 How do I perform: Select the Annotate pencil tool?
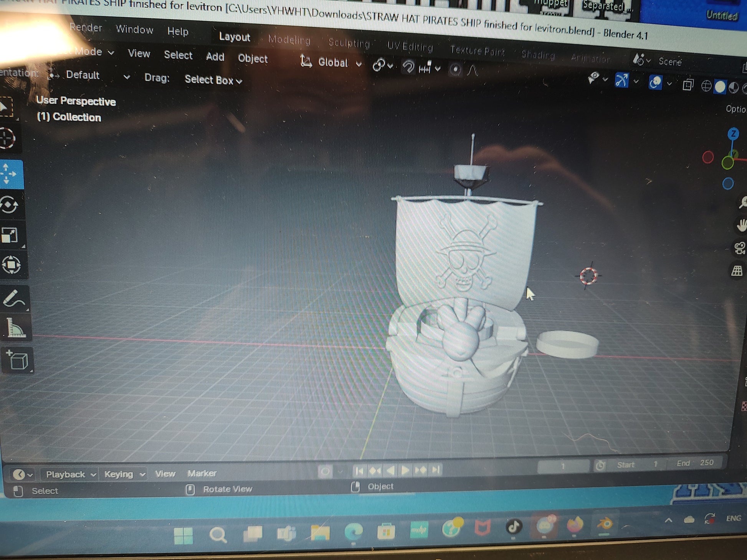point(13,299)
